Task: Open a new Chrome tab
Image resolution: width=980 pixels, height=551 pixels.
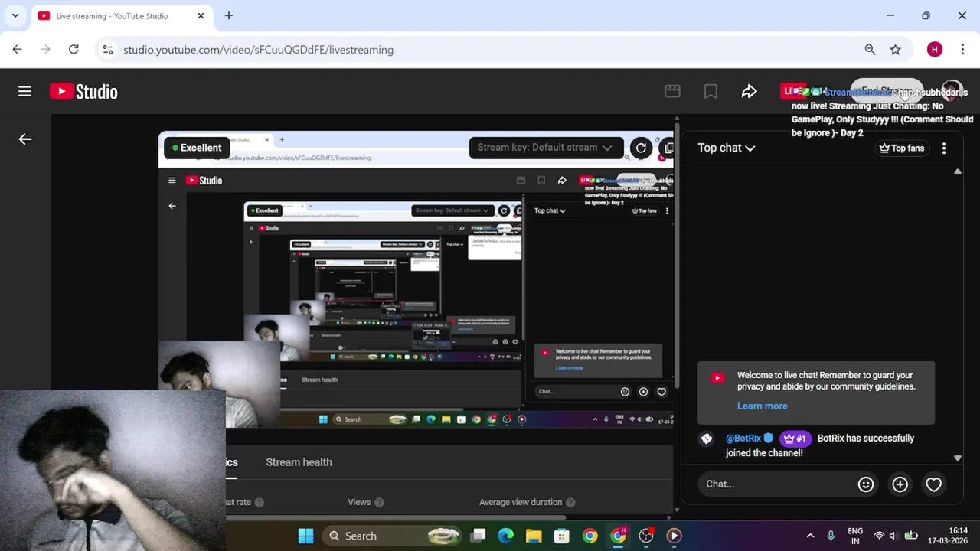Action: (x=229, y=15)
